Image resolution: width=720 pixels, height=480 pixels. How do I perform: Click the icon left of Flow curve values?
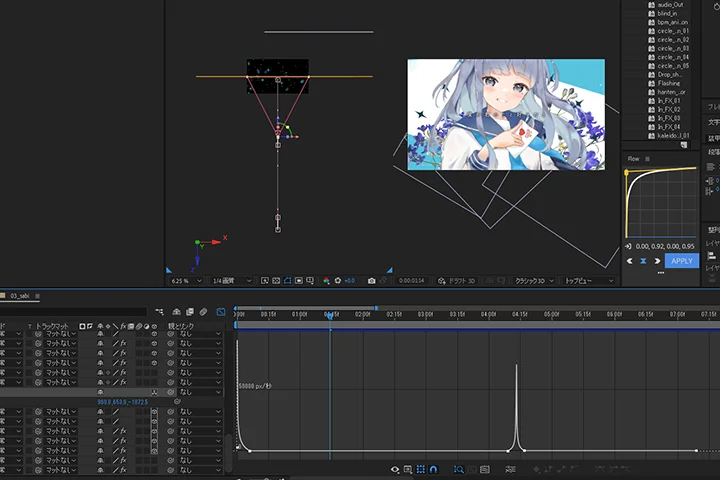coord(628,246)
